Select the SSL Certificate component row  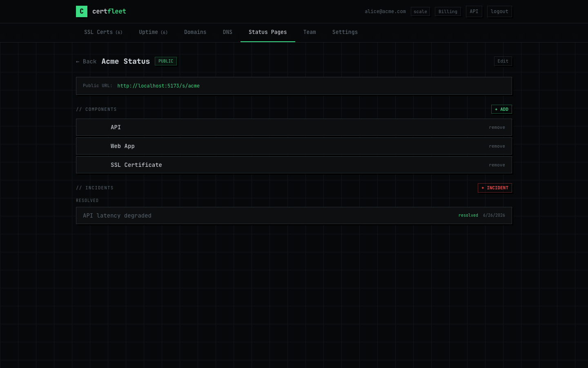(294, 165)
